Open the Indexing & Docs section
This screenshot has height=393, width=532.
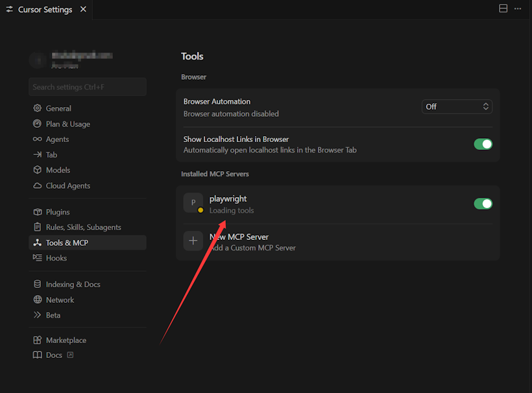click(x=73, y=284)
